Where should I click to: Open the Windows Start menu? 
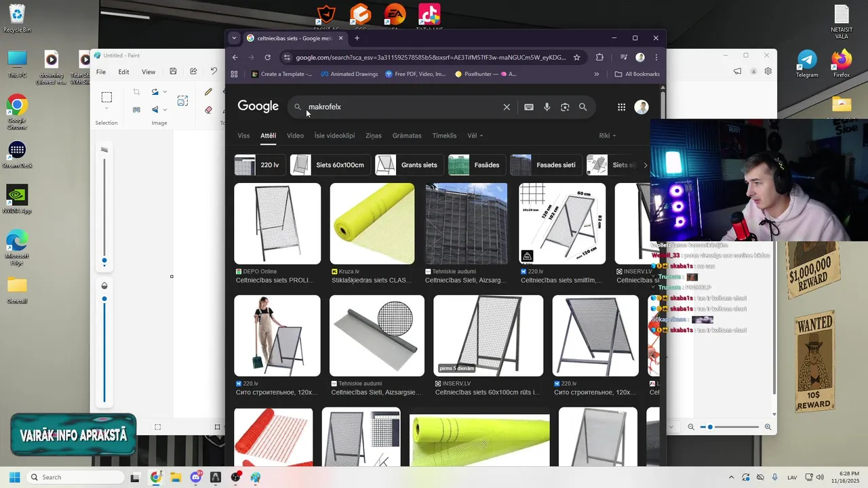click(14, 477)
